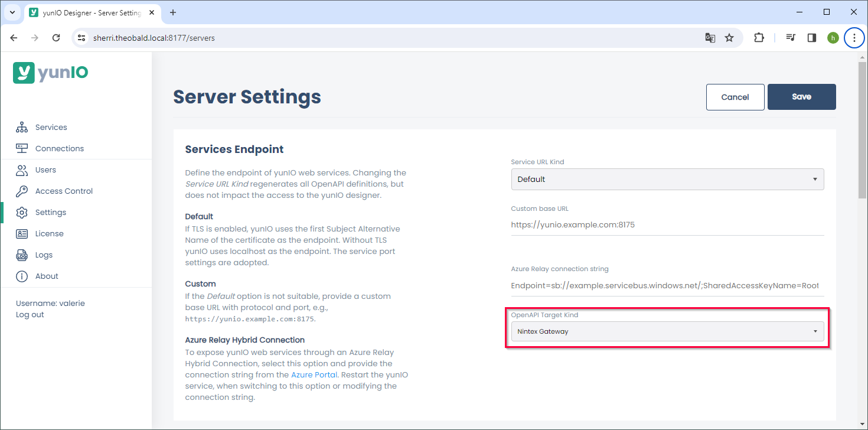Open the OpenAPI Target Kind dropdown
Image resolution: width=868 pixels, height=430 pixels.
click(x=667, y=331)
